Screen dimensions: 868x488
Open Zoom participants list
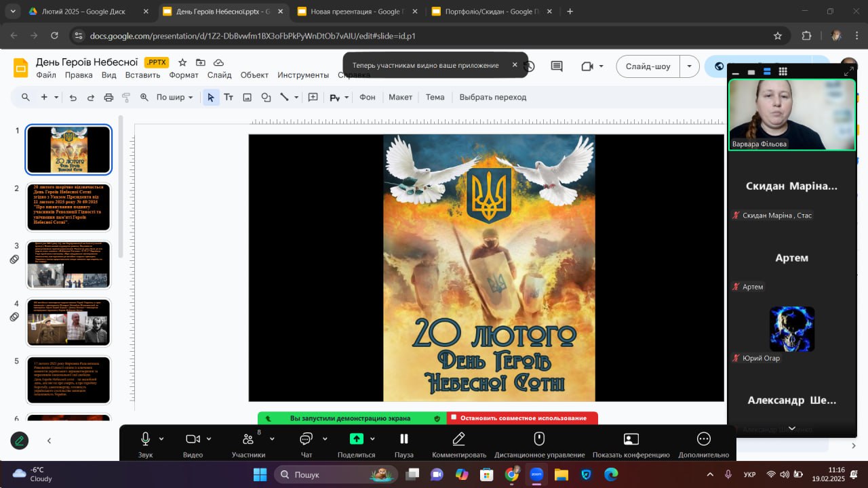click(x=248, y=444)
